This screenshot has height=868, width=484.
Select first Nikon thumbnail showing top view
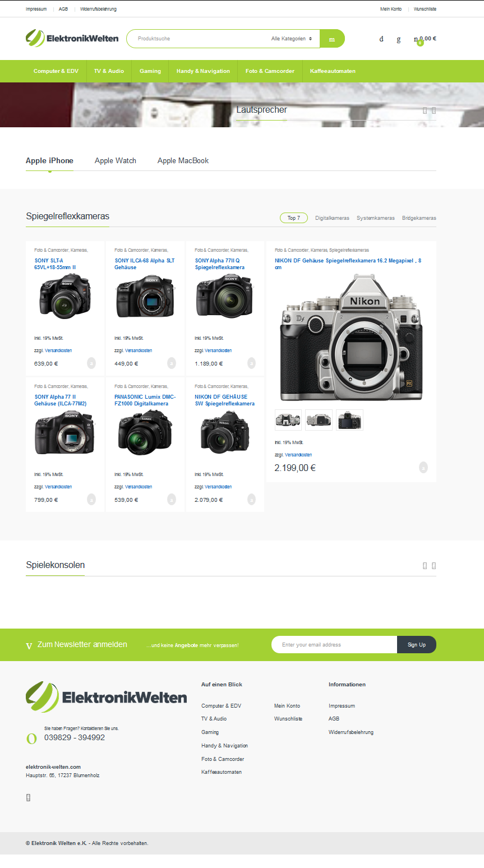(288, 420)
